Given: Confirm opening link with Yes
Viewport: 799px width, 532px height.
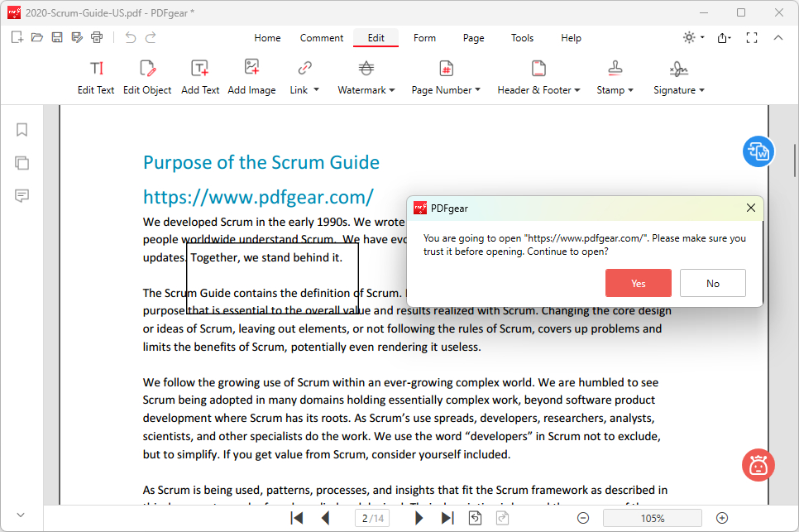Looking at the screenshot, I should pyautogui.click(x=638, y=283).
